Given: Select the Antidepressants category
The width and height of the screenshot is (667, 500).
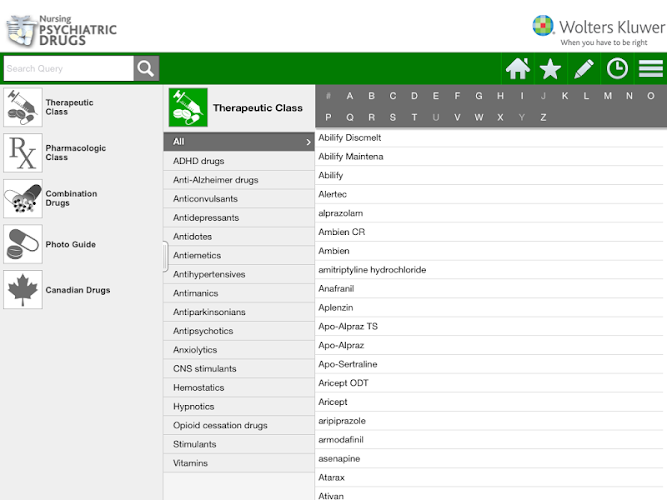Looking at the screenshot, I should [239, 217].
